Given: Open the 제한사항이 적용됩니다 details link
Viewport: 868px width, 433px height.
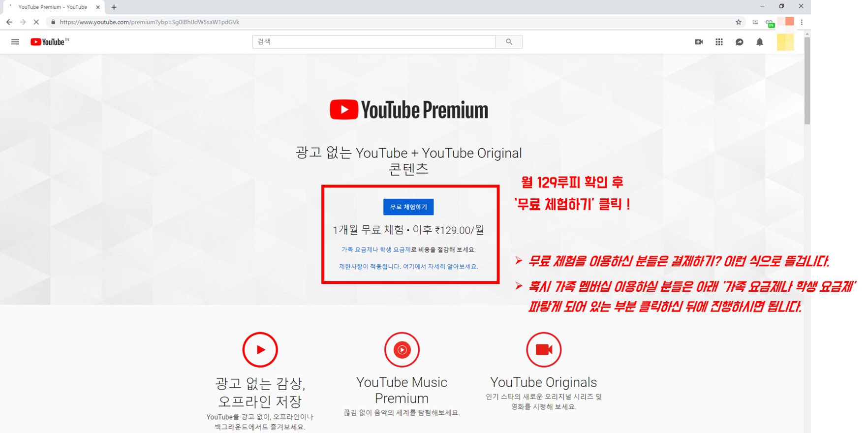Looking at the screenshot, I should [x=408, y=266].
